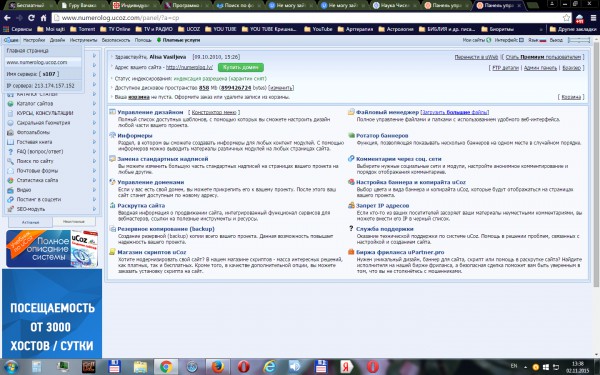Viewport: 600px width, 375px height.
Task: Click Купить домен green button
Action: click(x=241, y=67)
